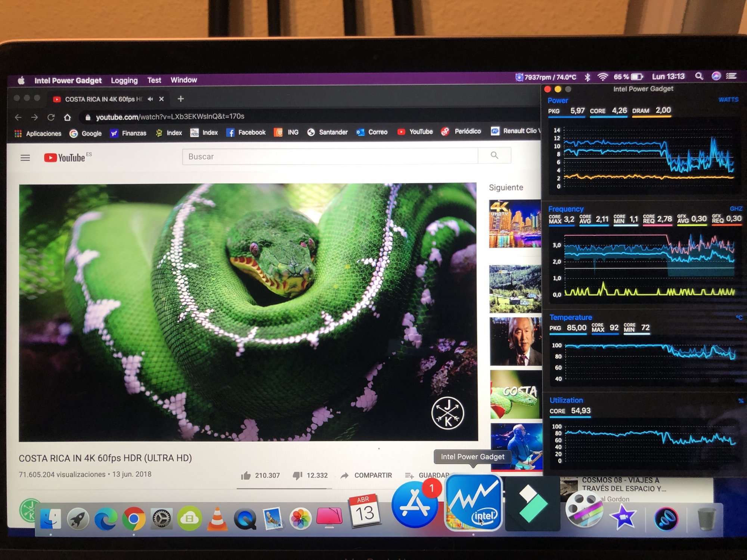Viewport: 747px width, 560px height.
Task: Click the thumbs down dislike icon
Action: tap(297, 475)
